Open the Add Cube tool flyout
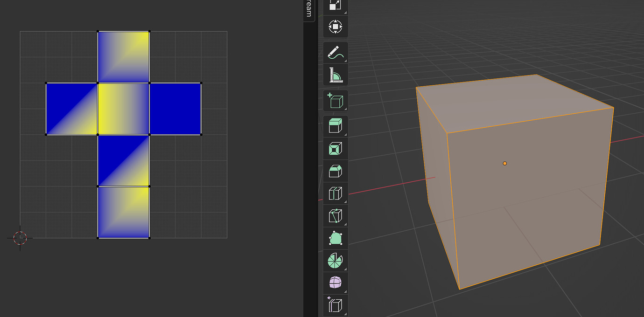Image resolution: width=644 pixels, height=317 pixels. pyautogui.click(x=344, y=109)
